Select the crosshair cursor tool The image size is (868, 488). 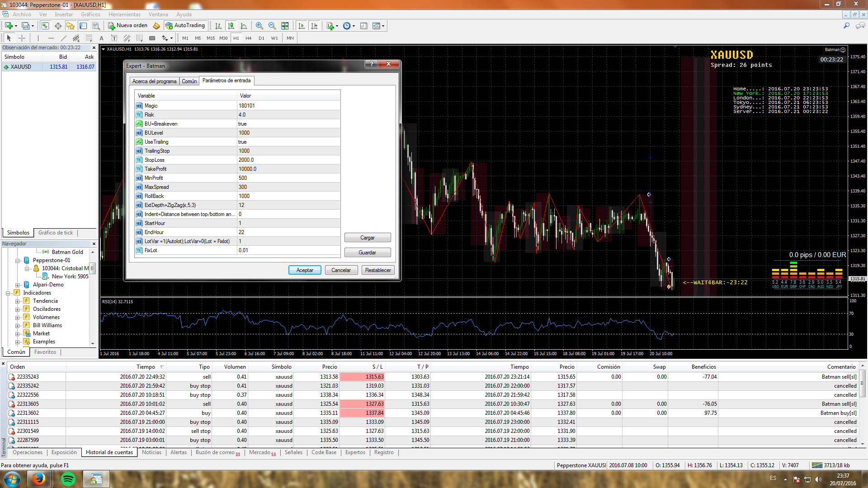tap(22, 38)
